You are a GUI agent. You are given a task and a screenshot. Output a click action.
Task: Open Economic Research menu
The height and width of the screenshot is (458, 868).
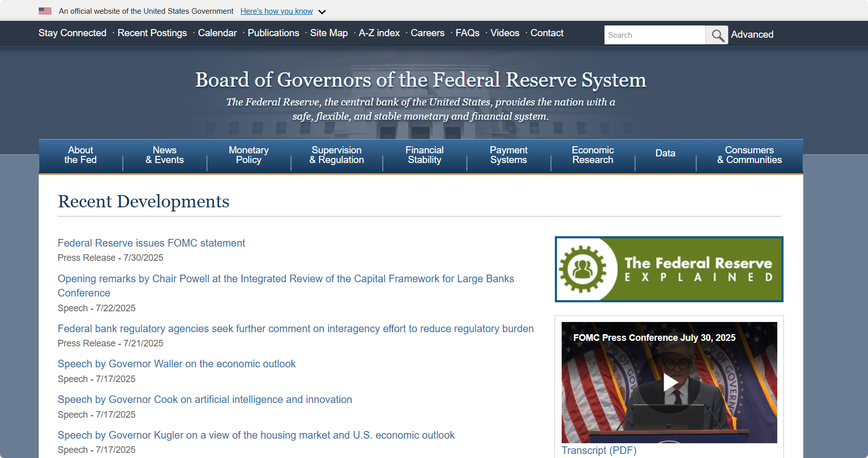click(593, 155)
